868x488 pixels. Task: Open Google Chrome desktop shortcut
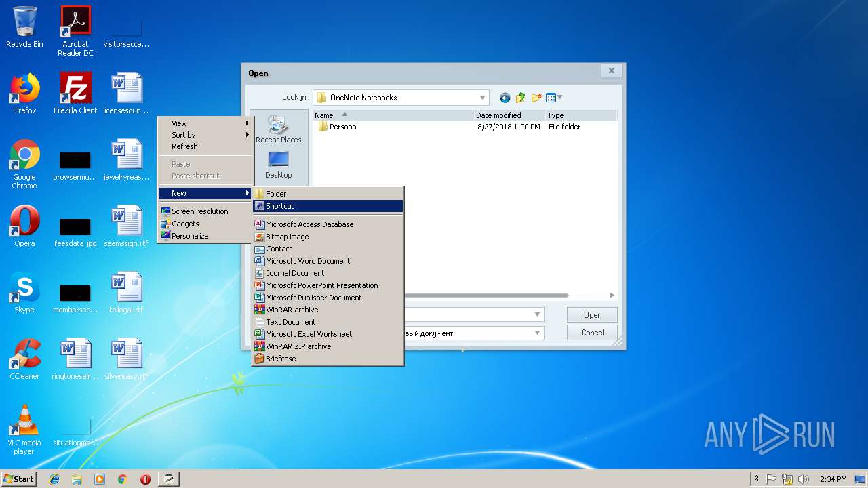pos(24,164)
